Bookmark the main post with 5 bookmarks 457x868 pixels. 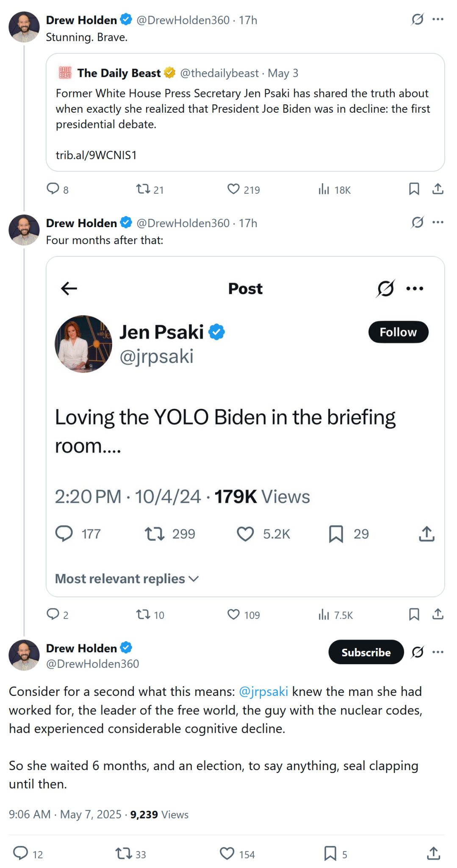[330, 853]
